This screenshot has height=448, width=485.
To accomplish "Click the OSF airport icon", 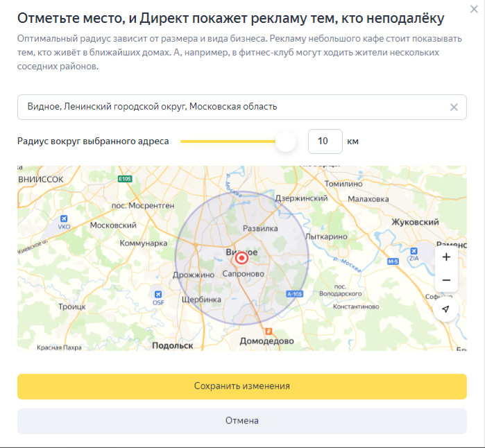I will pos(158,294).
